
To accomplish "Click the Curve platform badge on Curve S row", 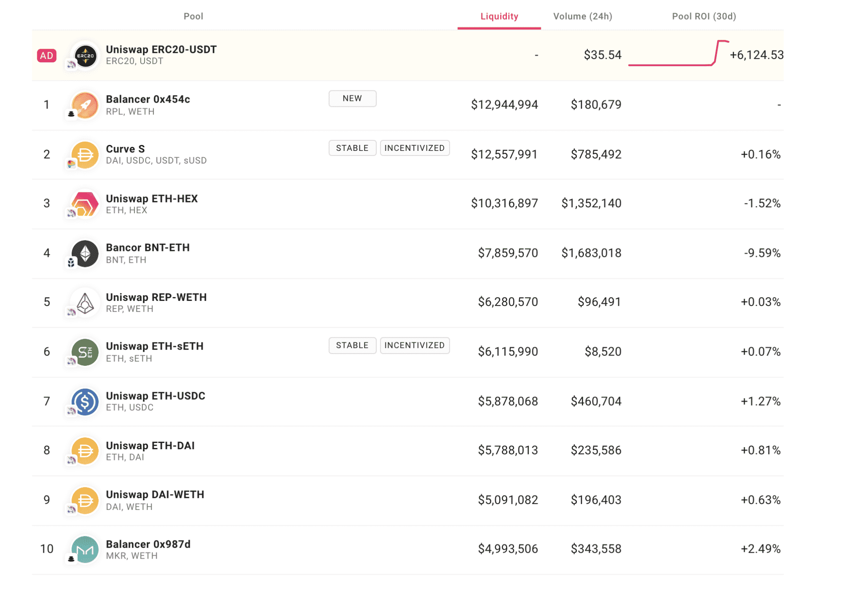I will [x=71, y=164].
